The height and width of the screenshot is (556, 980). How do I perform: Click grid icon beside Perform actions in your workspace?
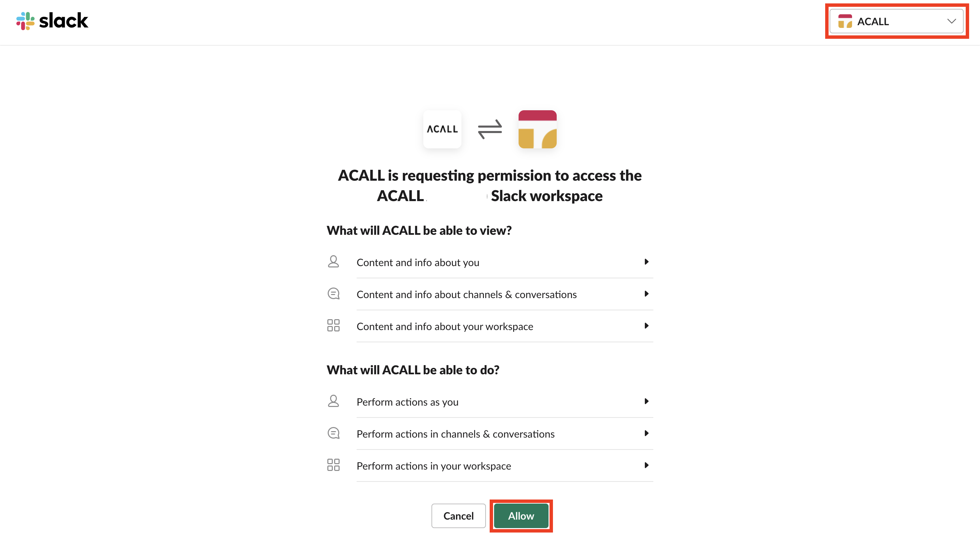(333, 465)
